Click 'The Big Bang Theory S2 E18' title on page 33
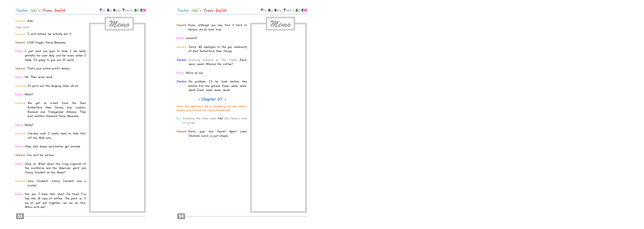Image resolution: width=644 pixels, height=229 pixels. pos(123,10)
